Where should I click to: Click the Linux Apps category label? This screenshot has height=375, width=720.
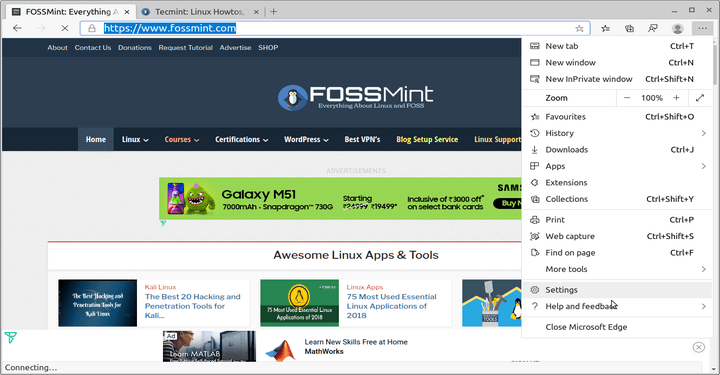tap(365, 287)
